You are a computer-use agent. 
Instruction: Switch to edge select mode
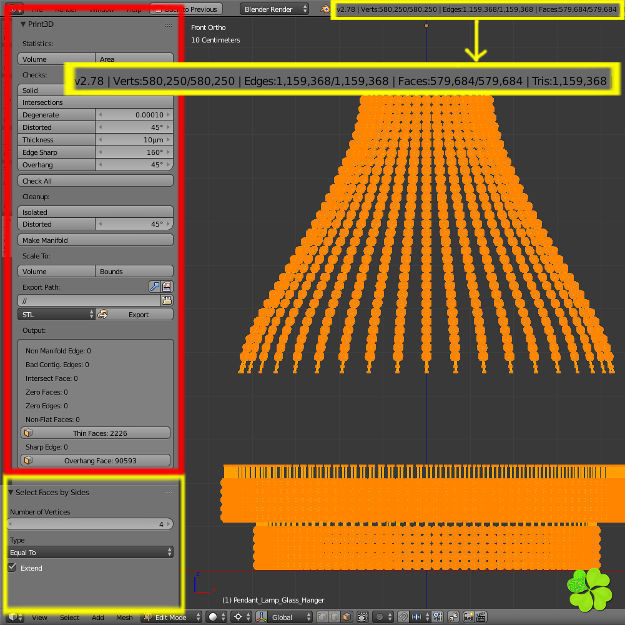tap(334, 617)
